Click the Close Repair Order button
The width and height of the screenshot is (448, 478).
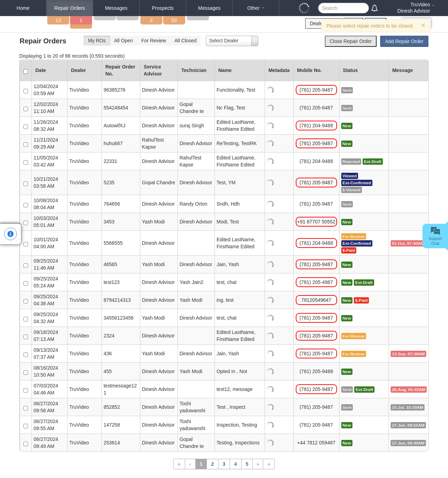[x=351, y=41]
